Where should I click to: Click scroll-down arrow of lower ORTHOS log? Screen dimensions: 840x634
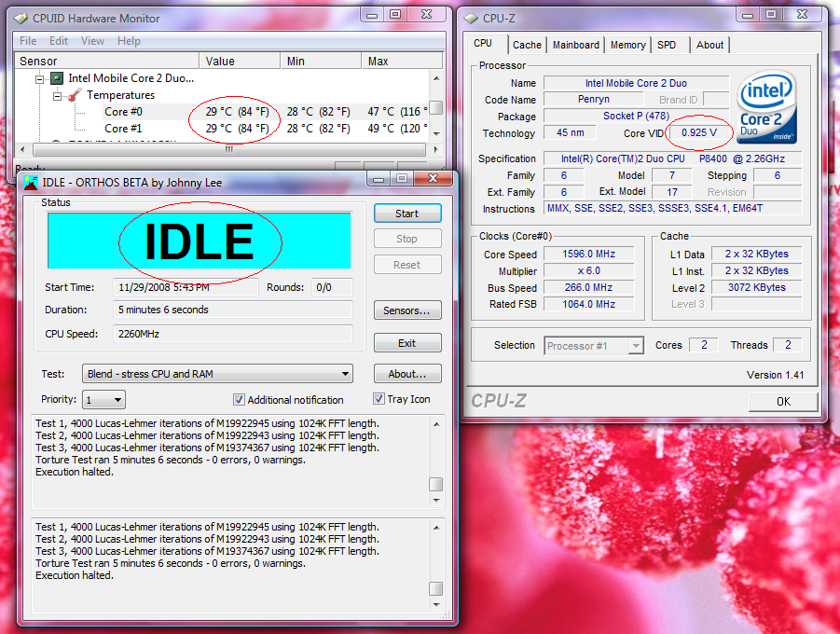436,605
